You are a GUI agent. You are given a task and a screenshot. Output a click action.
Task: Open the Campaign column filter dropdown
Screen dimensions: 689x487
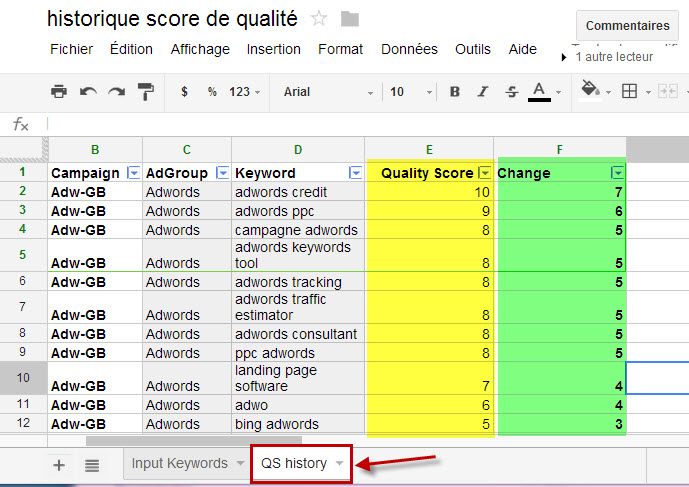pos(133,173)
